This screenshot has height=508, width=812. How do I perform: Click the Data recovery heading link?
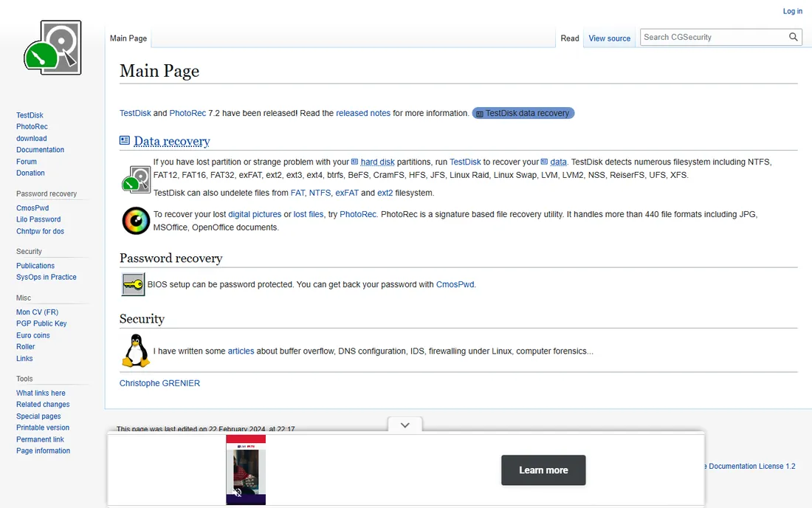point(172,141)
